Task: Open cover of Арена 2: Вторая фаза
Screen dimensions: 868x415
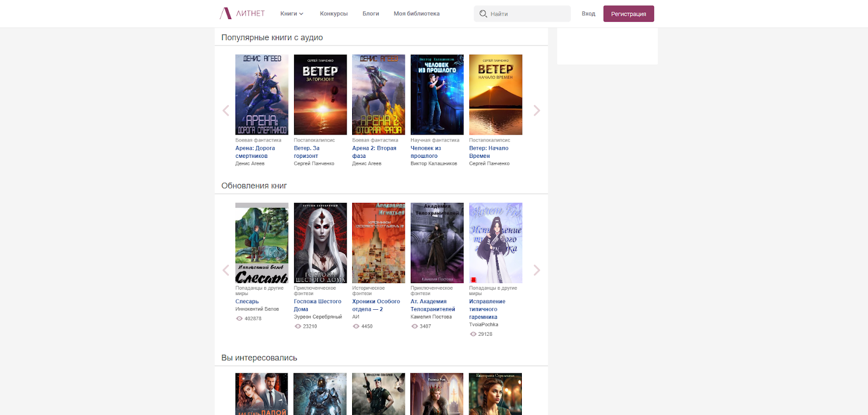Action: tap(379, 94)
